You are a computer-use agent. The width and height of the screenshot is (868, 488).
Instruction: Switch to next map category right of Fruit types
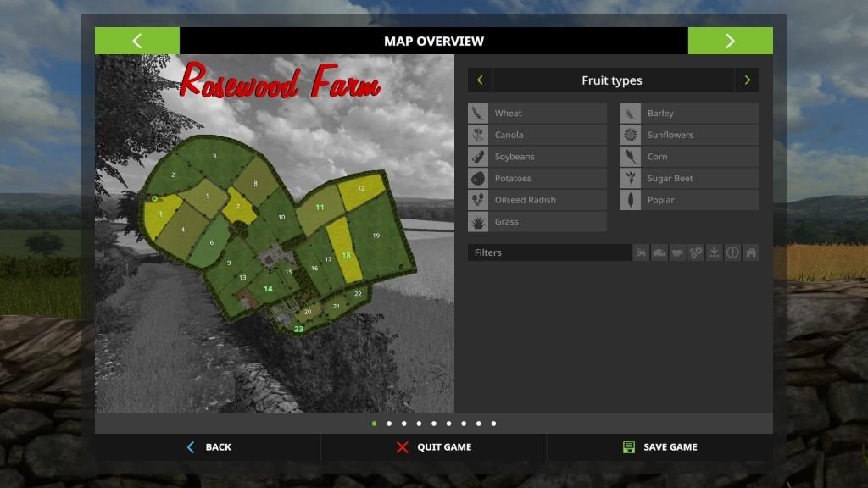click(747, 80)
